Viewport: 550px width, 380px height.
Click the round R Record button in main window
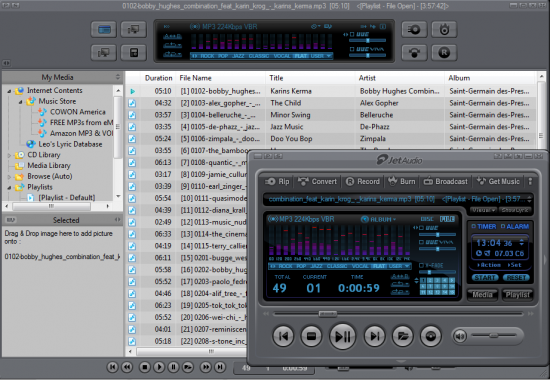tap(444, 53)
